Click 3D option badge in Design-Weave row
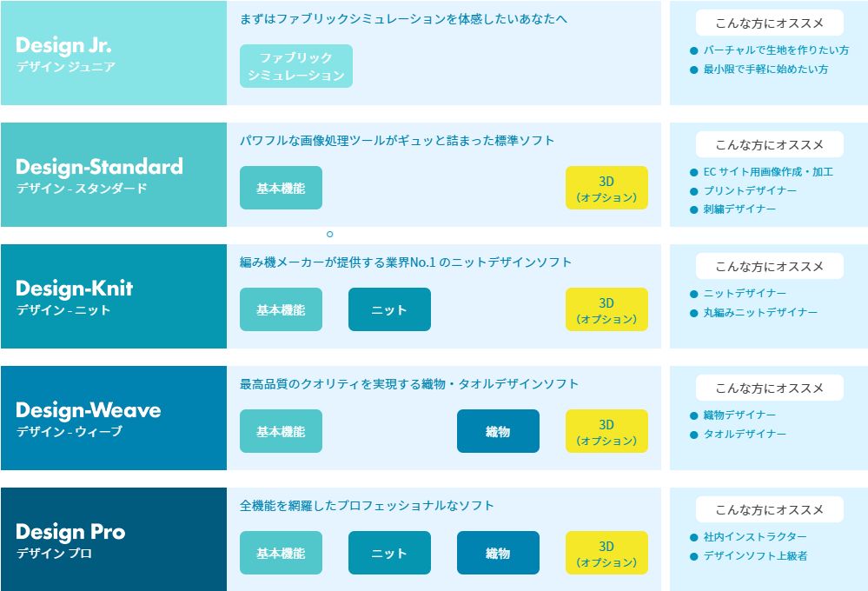 click(x=606, y=431)
